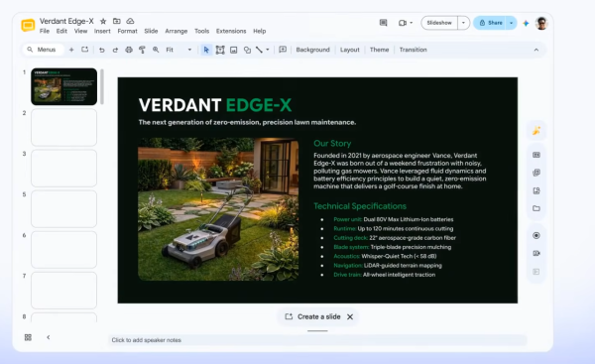
Task: Open the comment history icon
Action: (x=383, y=23)
